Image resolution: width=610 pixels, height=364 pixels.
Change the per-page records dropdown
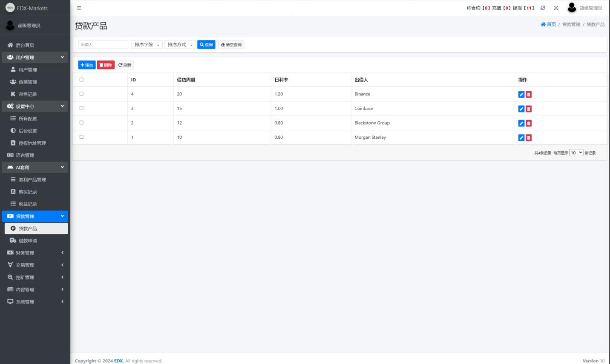click(576, 153)
